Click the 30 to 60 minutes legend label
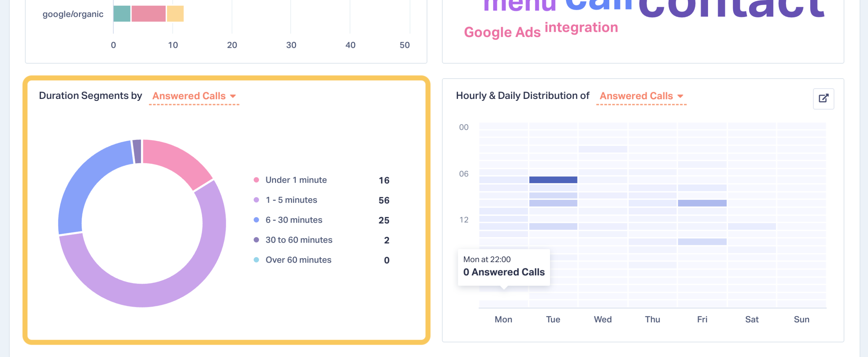Viewport: 868px width, 357px height. point(299,240)
